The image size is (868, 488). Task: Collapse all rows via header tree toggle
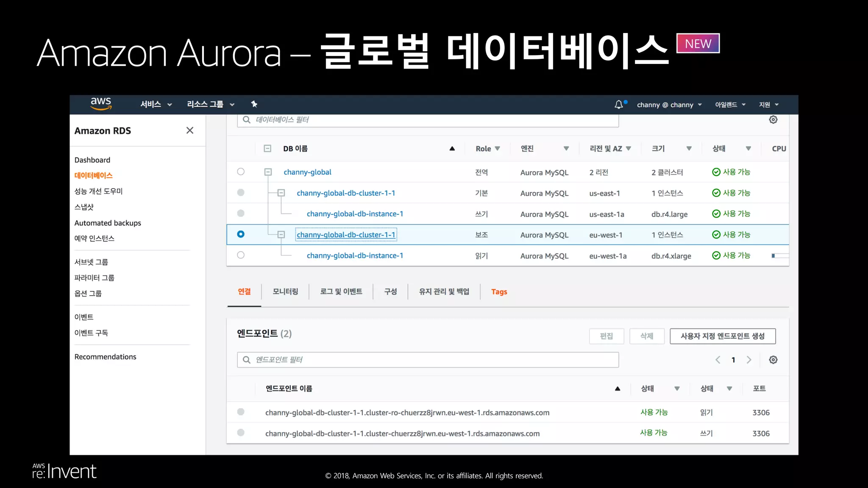[267, 149]
